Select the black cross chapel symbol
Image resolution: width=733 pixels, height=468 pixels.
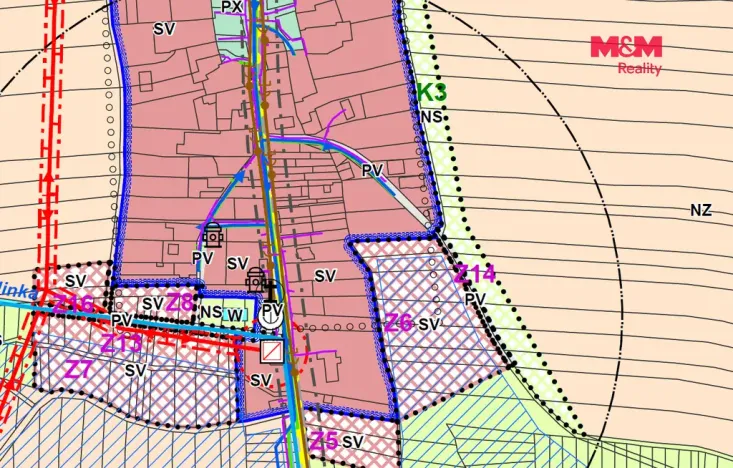point(270,290)
